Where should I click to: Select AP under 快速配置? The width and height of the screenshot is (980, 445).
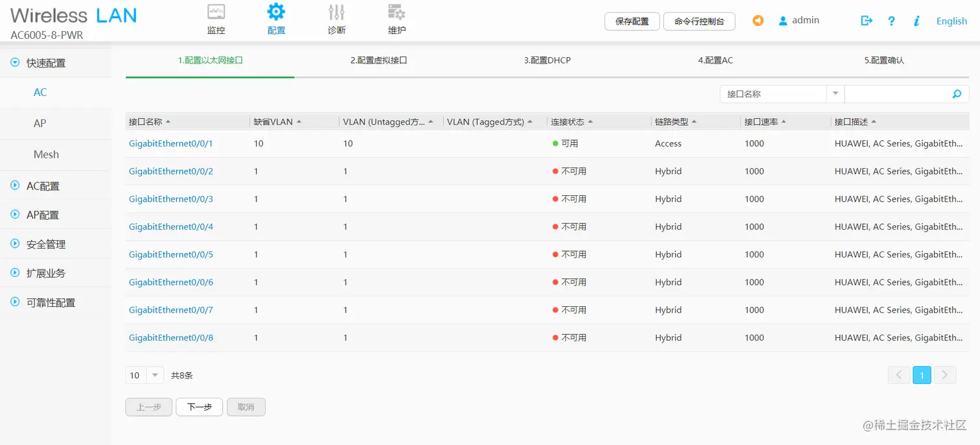(40, 123)
